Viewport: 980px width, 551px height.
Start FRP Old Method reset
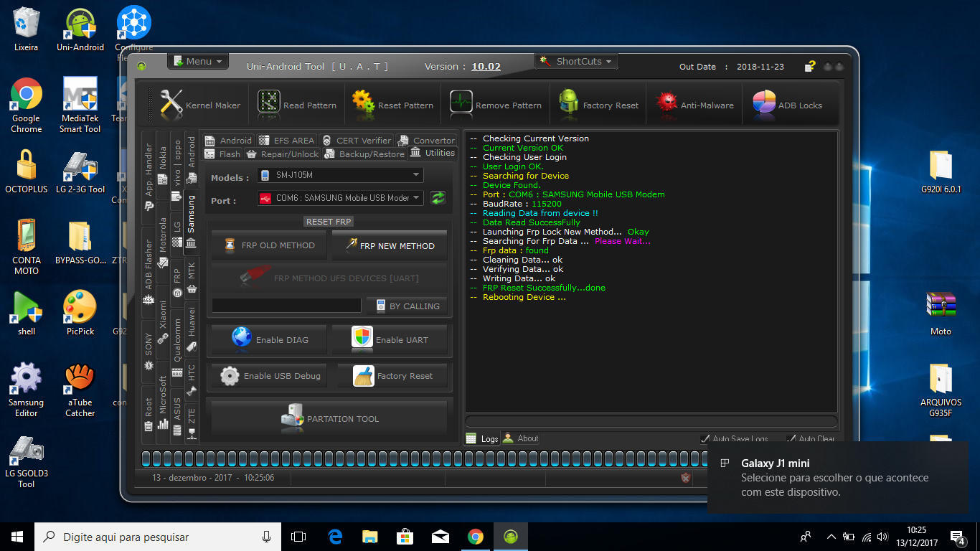(269, 245)
